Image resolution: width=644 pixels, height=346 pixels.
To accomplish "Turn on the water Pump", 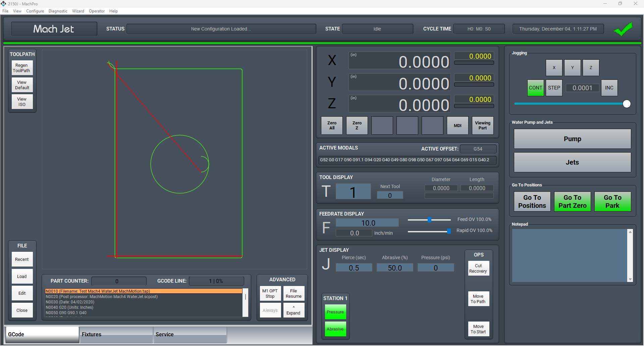I will point(572,138).
